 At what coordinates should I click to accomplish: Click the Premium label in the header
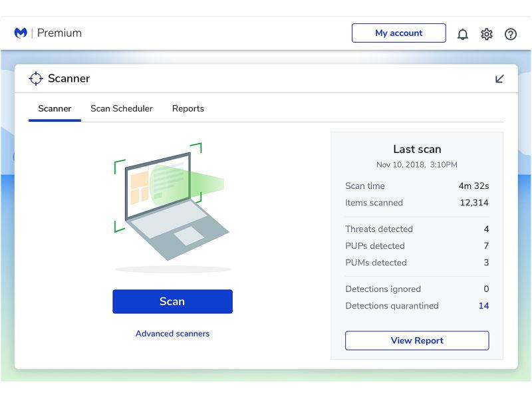pos(59,33)
